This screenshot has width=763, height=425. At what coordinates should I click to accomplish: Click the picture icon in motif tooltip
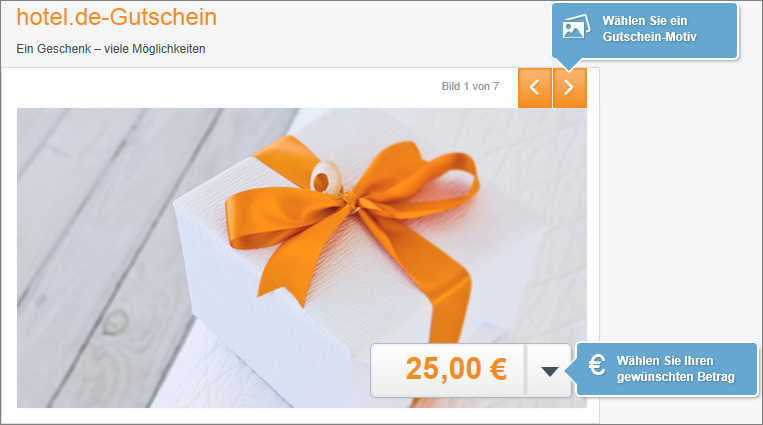pos(576,26)
